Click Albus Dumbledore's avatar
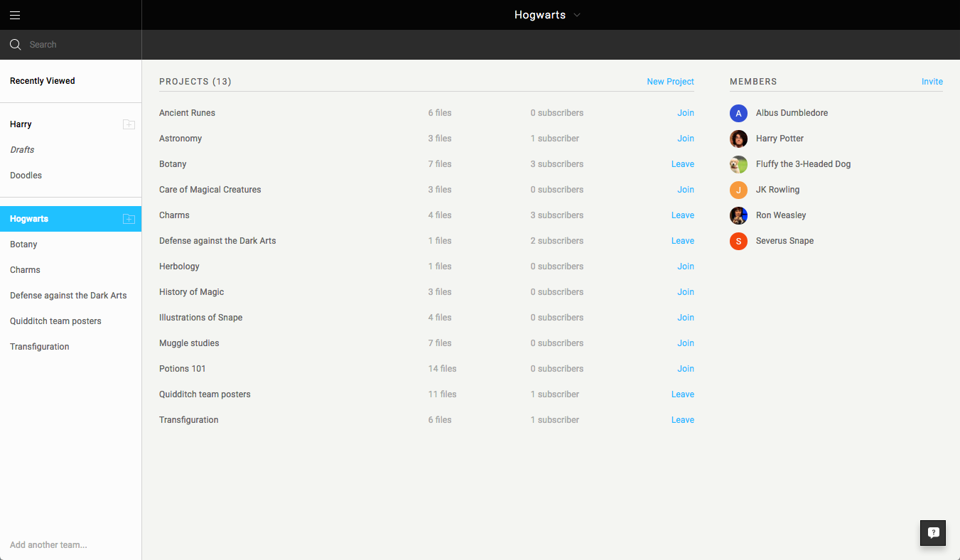This screenshot has height=560, width=960. [x=738, y=113]
